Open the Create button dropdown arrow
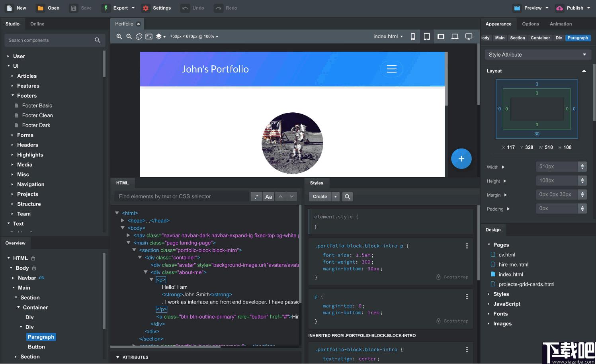Screen dimensions: 596x364 (x=336, y=197)
